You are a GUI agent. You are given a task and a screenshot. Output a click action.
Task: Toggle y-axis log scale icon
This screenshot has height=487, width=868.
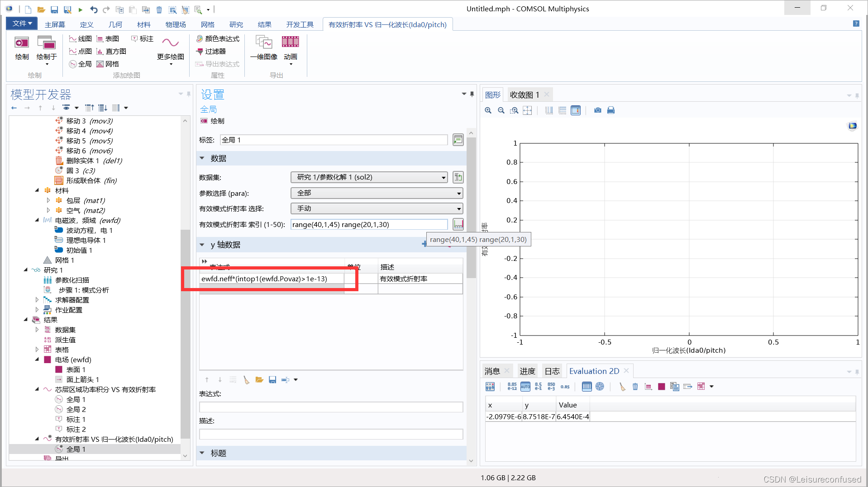[562, 110]
